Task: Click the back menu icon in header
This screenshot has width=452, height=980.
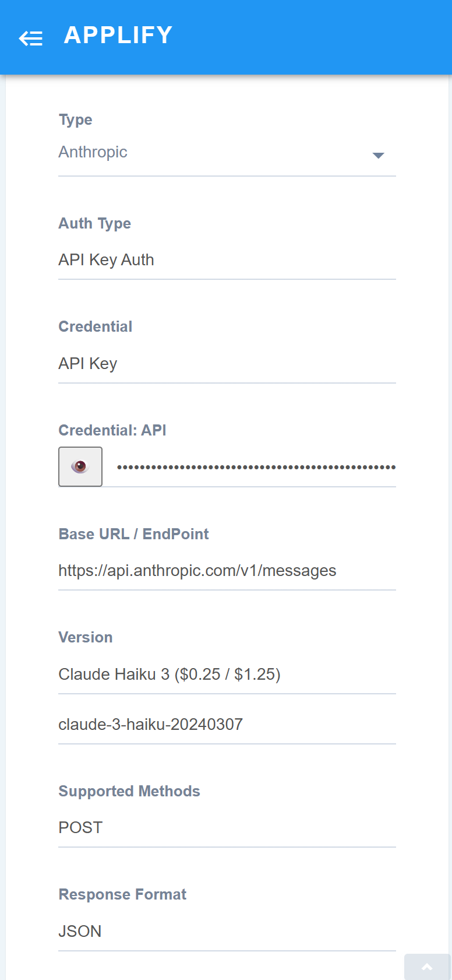Action: pyautogui.click(x=31, y=38)
